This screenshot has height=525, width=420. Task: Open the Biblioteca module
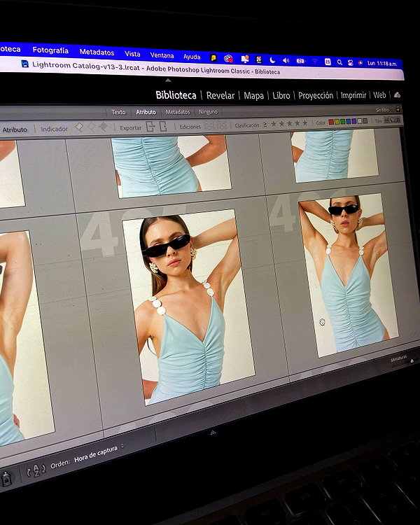(176, 95)
